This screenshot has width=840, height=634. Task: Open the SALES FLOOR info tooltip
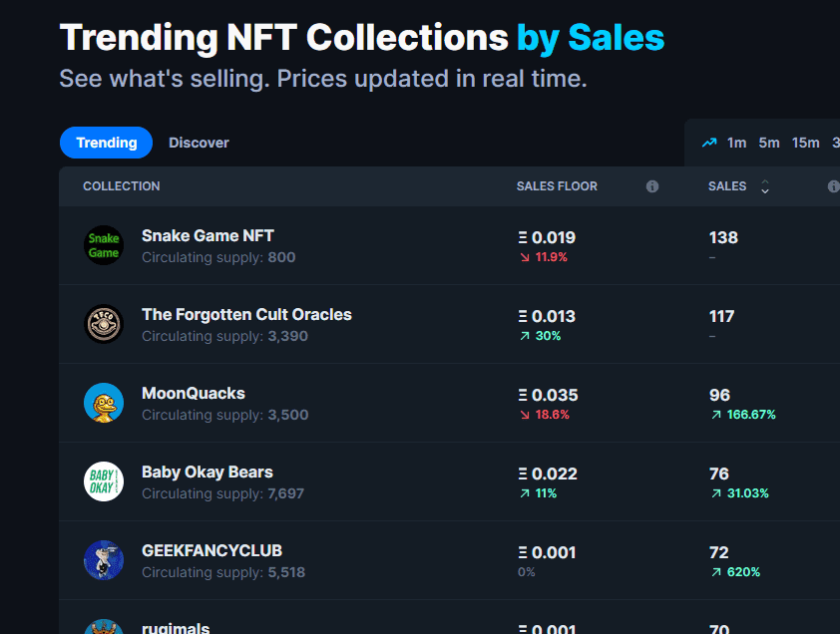(651, 186)
